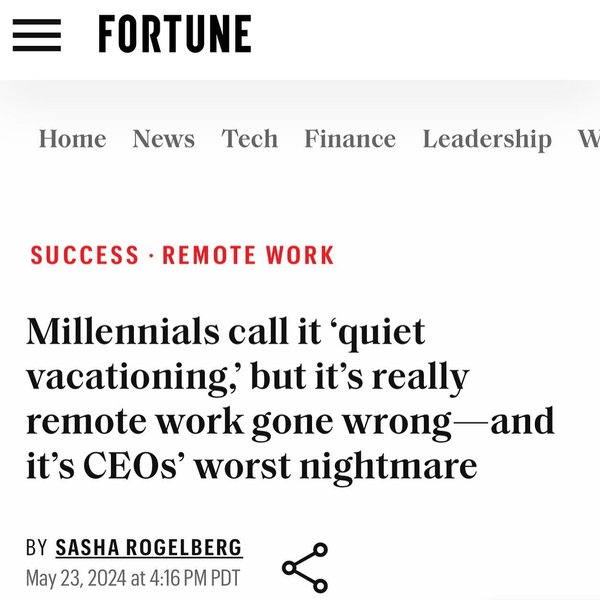Share the article using the share icon

(305, 567)
